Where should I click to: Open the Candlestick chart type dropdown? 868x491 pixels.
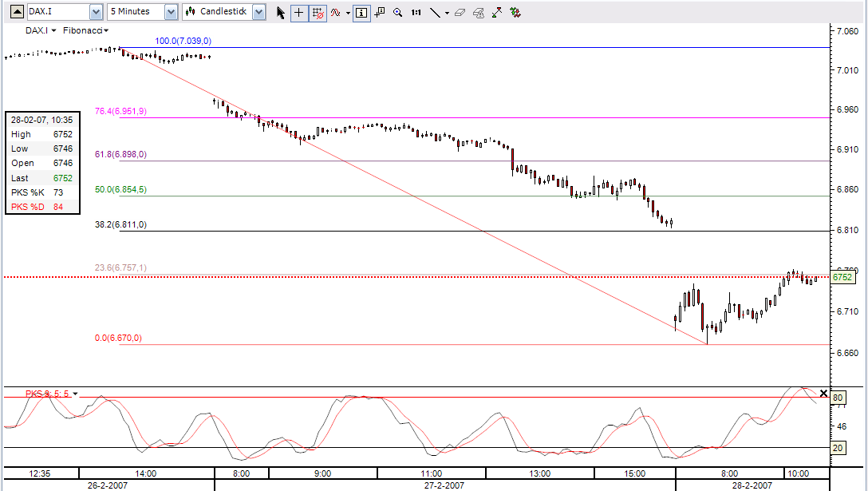click(259, 12)
